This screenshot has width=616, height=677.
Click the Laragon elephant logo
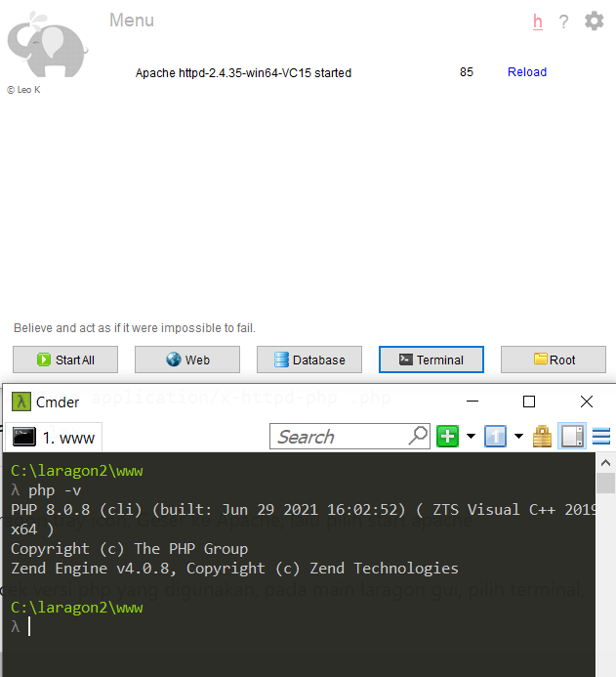[48, 46]
